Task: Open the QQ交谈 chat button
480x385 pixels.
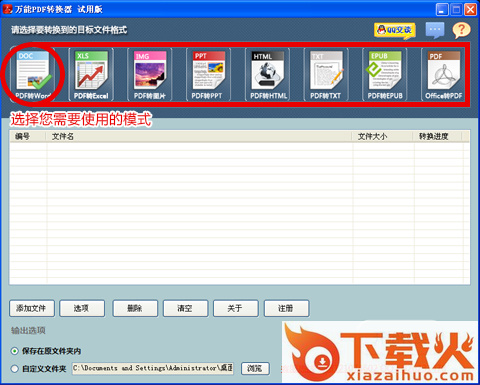Action: tap(395, 31)
